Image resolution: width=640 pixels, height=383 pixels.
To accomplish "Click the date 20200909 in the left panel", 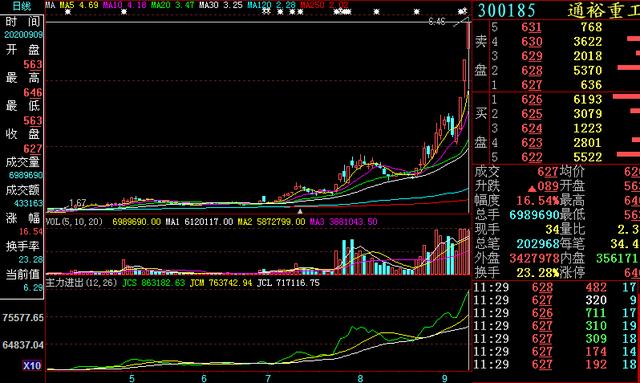I will tap(23, 35).
